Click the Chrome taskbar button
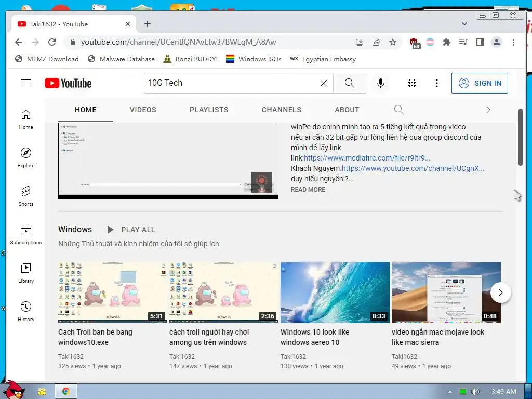Image resolution: width=532 pixels, height=399 pixels. (66, 391)
